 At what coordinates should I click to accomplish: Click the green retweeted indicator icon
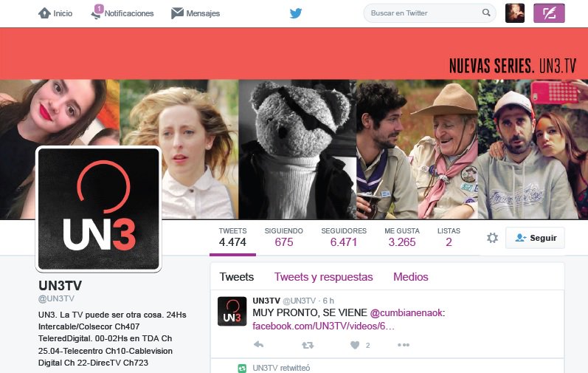click(242, 368)
